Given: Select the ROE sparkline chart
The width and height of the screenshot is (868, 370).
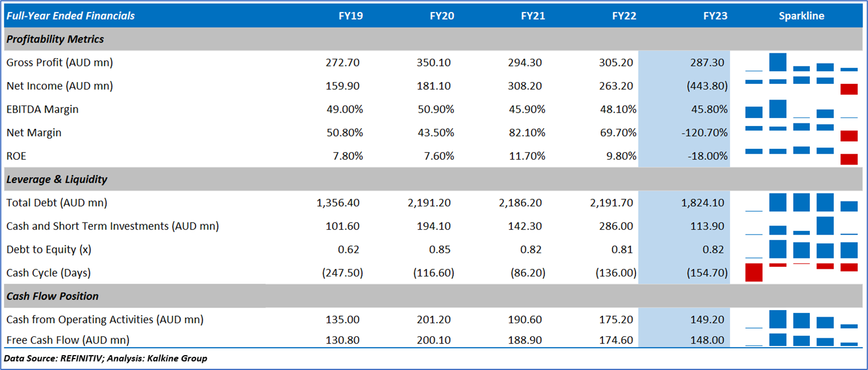Looking at the screenshot, I should pyautogui.click(x=801, y=156).
